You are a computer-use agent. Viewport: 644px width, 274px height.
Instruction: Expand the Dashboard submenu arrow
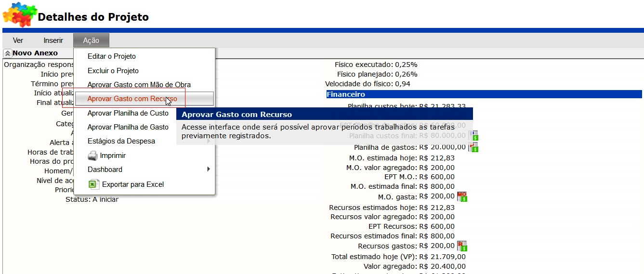point(209,170)
